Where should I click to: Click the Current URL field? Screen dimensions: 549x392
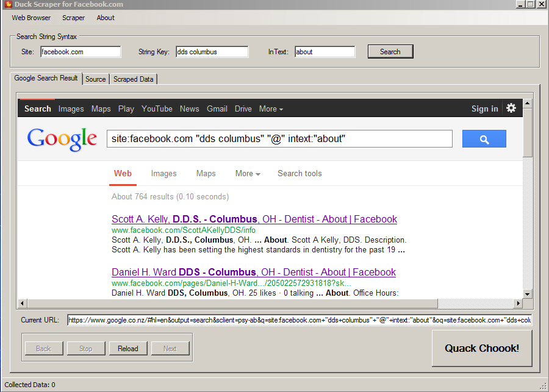coord(300,320)
